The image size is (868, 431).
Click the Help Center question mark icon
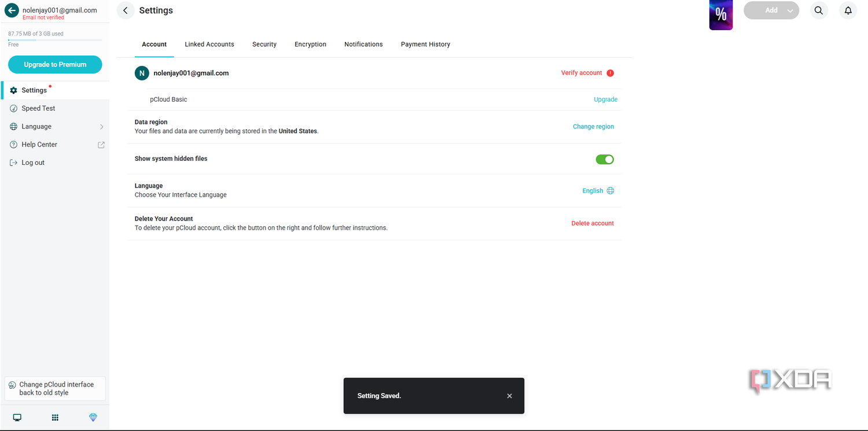coord(14,145)
